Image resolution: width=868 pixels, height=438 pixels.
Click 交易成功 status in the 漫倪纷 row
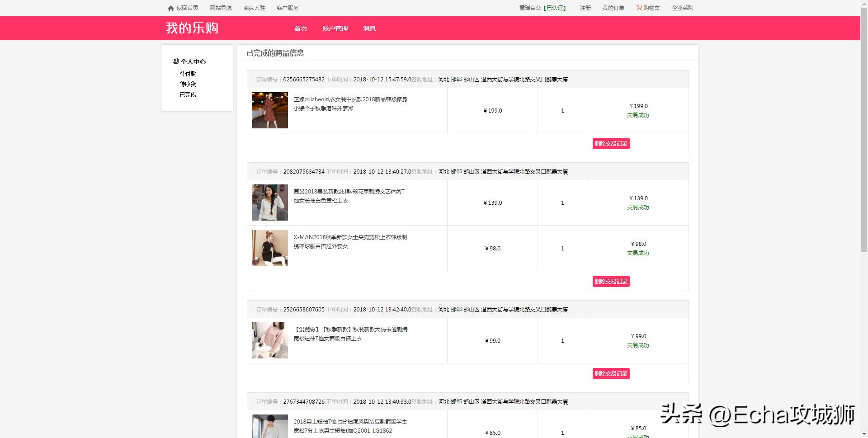click(638, 345)
